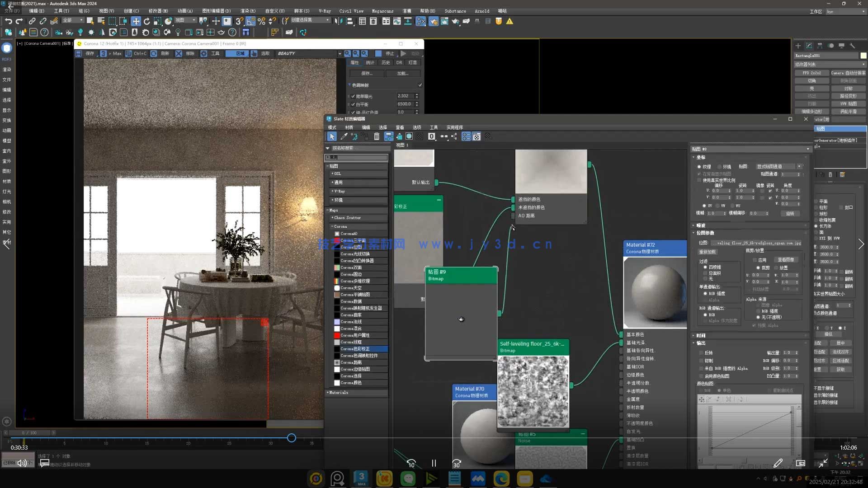Click the Slate select-arrow tool
This screenshot has height=488, width=868.
pos(332,136)
